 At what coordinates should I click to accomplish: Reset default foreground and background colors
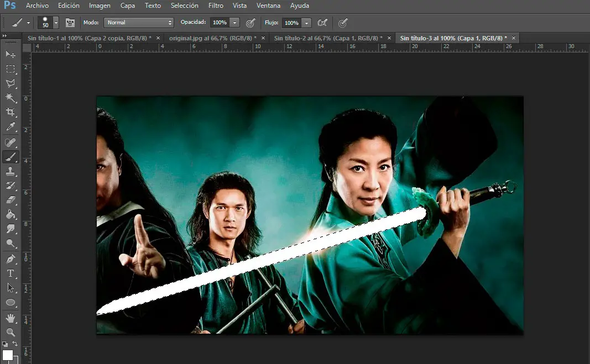click(5, 344)
